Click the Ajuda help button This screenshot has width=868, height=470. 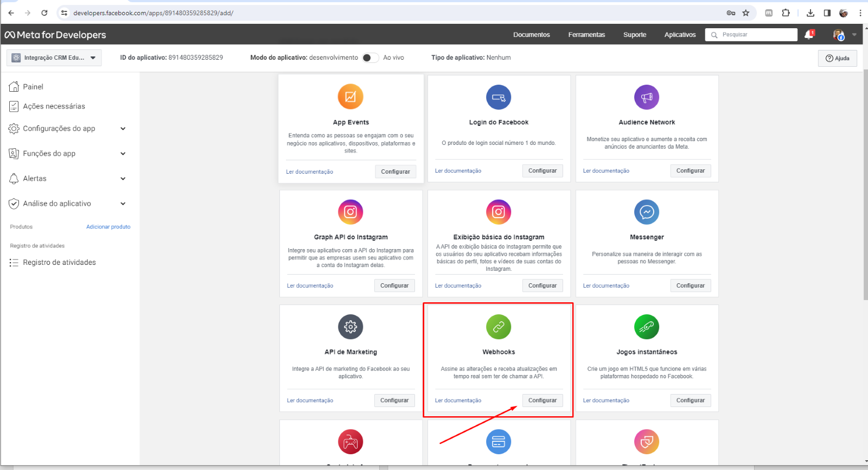[838, 58]
